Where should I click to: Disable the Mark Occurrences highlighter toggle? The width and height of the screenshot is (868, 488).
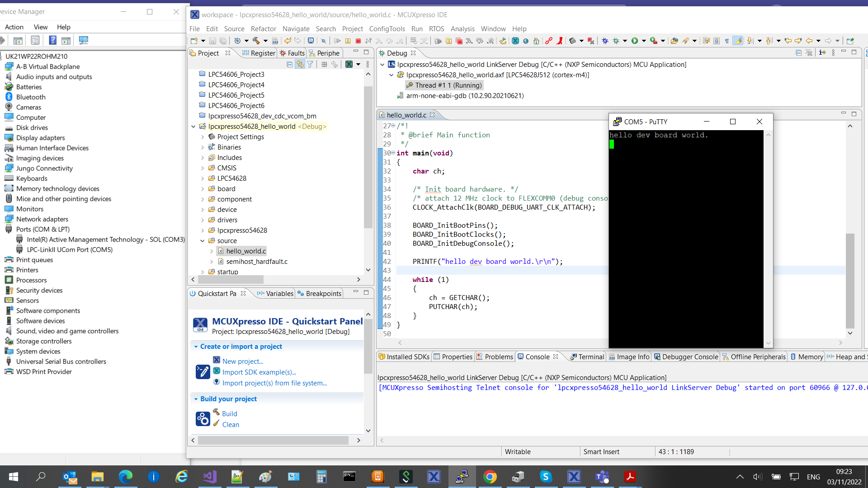point(737,41)
